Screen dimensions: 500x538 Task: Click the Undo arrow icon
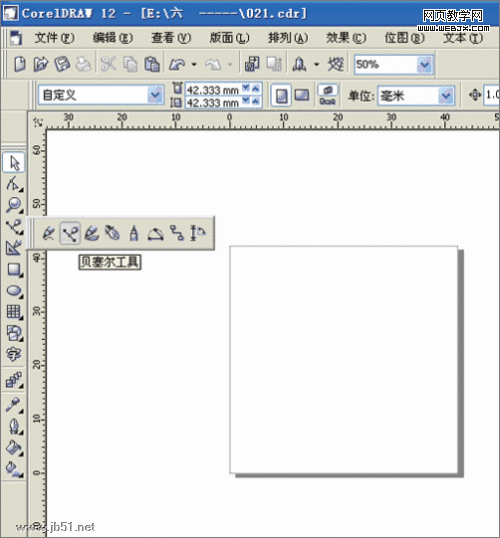click(x=177, y=64)
